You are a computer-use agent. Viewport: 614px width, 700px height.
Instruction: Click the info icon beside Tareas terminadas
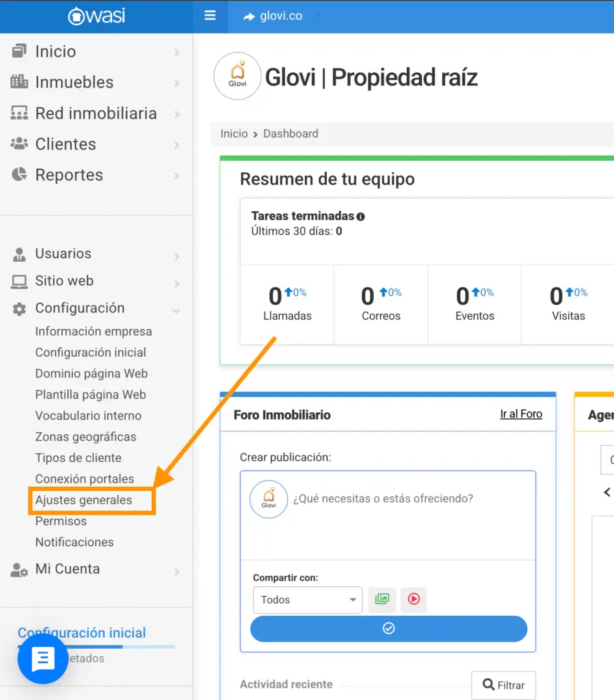pyautogui.click(x=361, y=217)
